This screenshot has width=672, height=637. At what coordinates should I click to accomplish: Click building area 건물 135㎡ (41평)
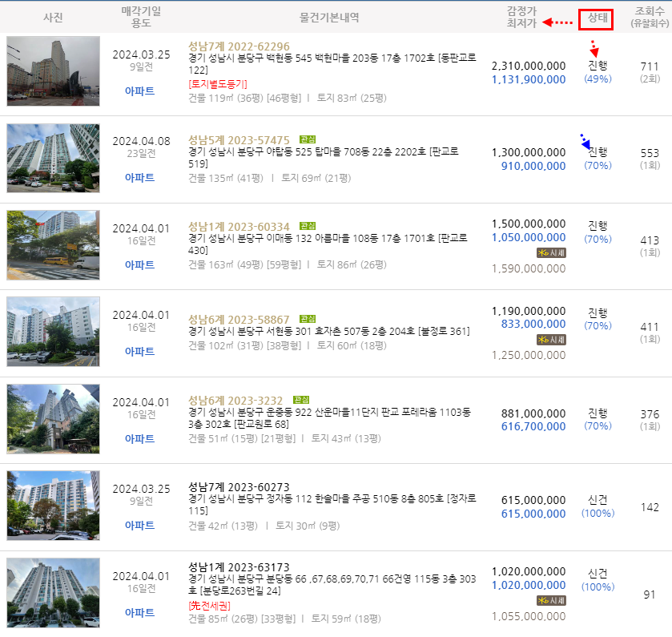click(226, 179)
